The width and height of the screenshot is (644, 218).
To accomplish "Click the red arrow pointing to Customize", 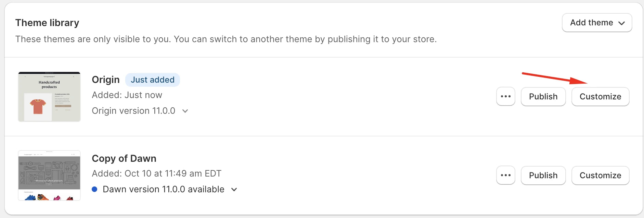I will pyautogui.click(x=554, y=79).
